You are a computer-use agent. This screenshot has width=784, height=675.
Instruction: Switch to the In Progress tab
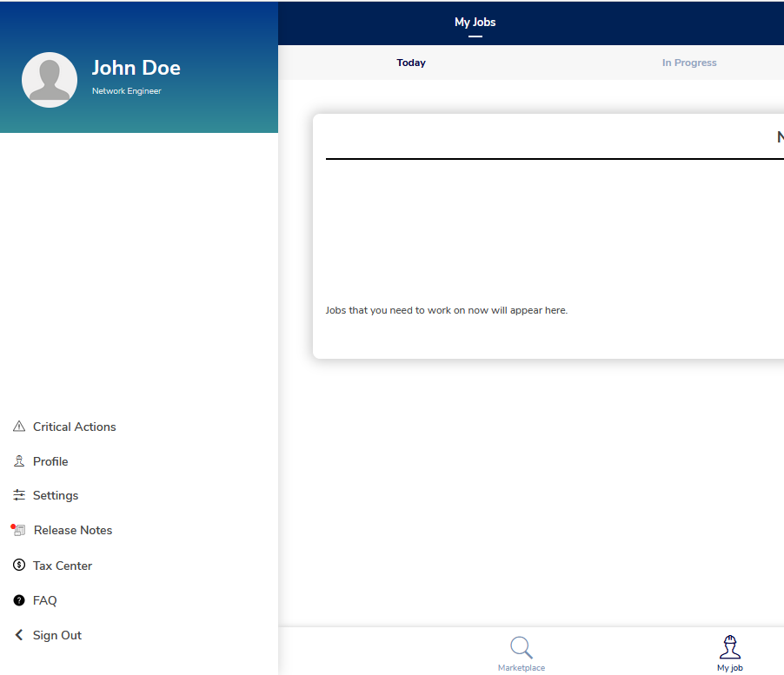click(689, 63)
